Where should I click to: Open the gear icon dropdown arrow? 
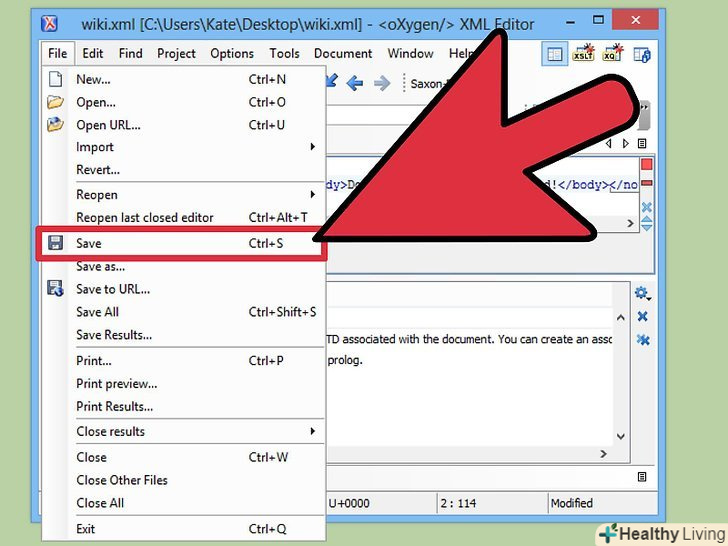pyautogui.click(x=649, y=299)
